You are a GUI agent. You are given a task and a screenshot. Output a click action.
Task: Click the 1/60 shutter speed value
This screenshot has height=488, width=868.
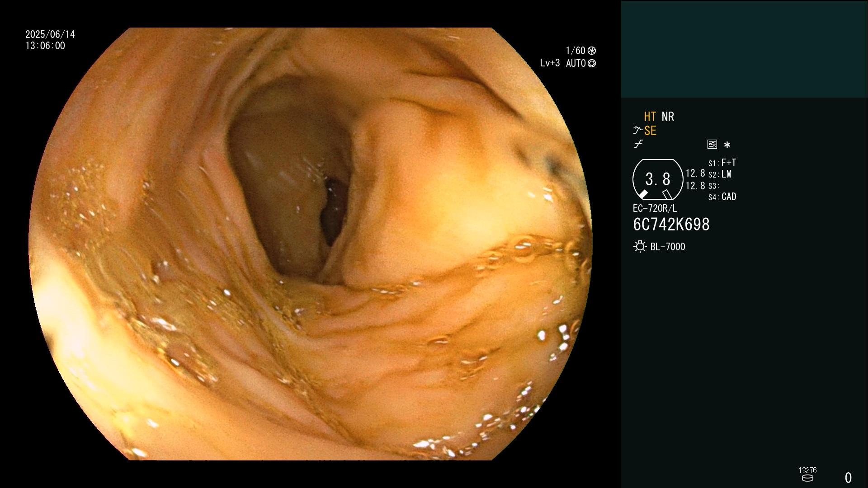[x=576, y=51]
